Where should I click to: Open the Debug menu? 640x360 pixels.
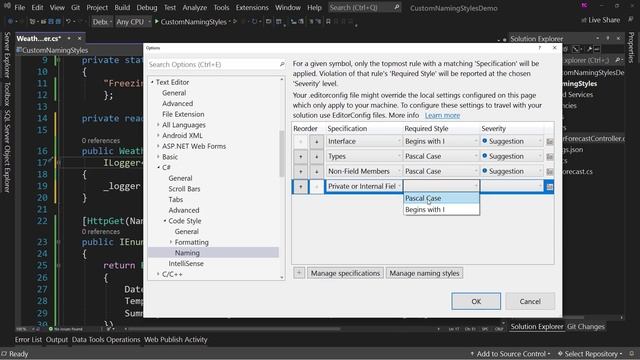tap(147, 7)
